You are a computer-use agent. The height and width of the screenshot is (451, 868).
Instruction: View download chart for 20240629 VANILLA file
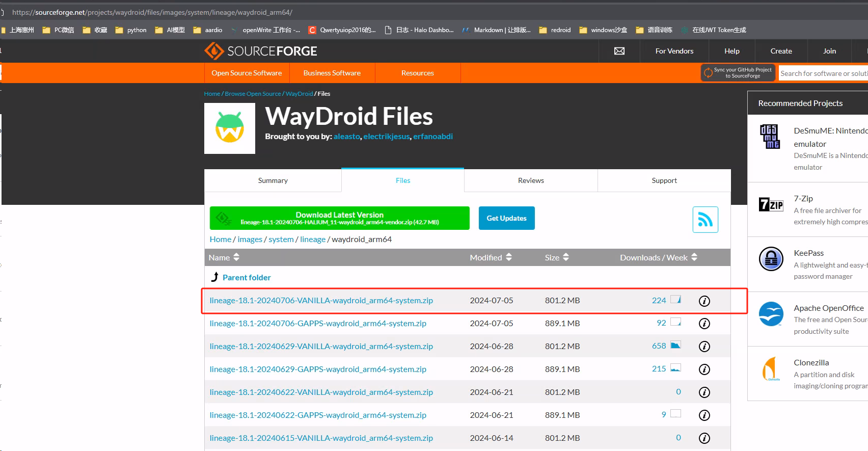pyautogui.click(x=675, y=346)
